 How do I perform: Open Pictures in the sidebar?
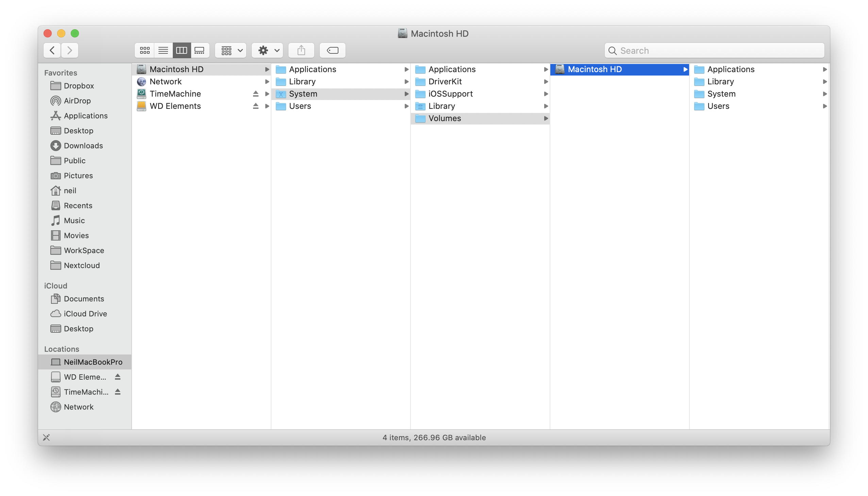coord(85,176)
